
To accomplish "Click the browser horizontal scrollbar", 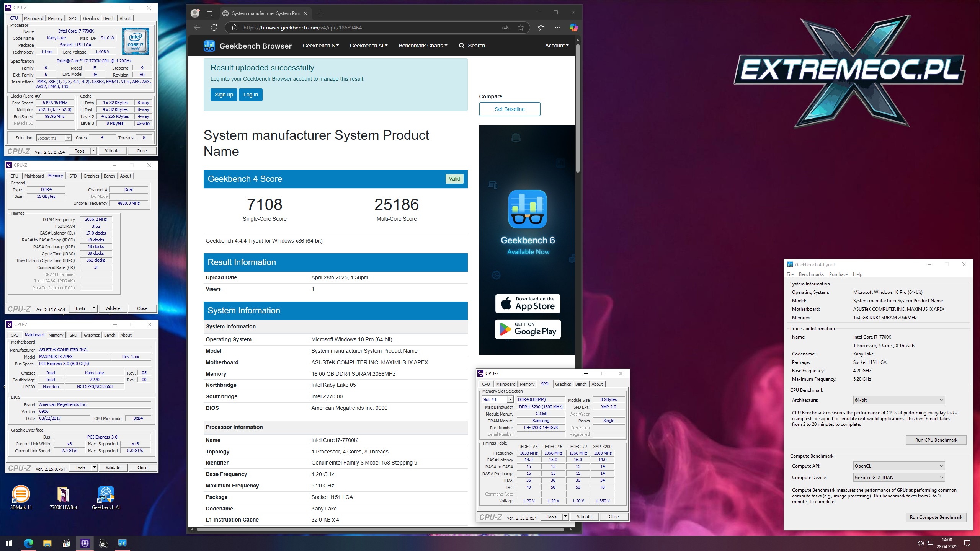I will click(x=380, y=530).
